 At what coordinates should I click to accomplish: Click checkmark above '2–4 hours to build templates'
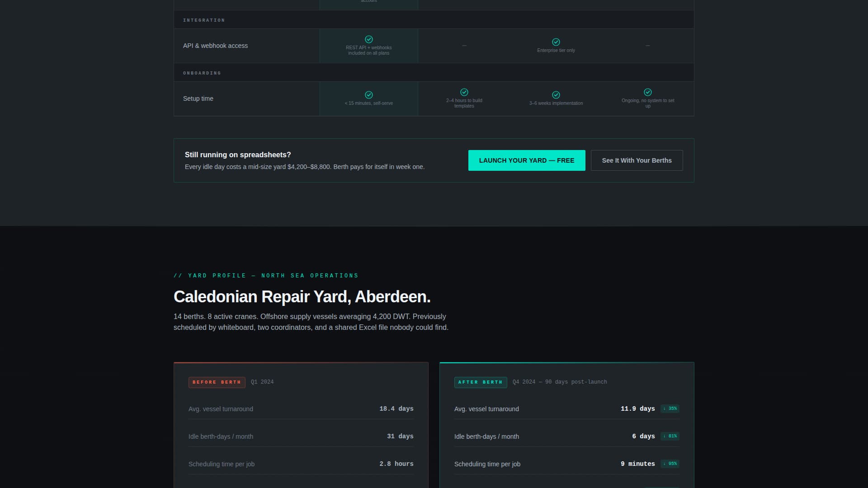[x=464, y=92]
